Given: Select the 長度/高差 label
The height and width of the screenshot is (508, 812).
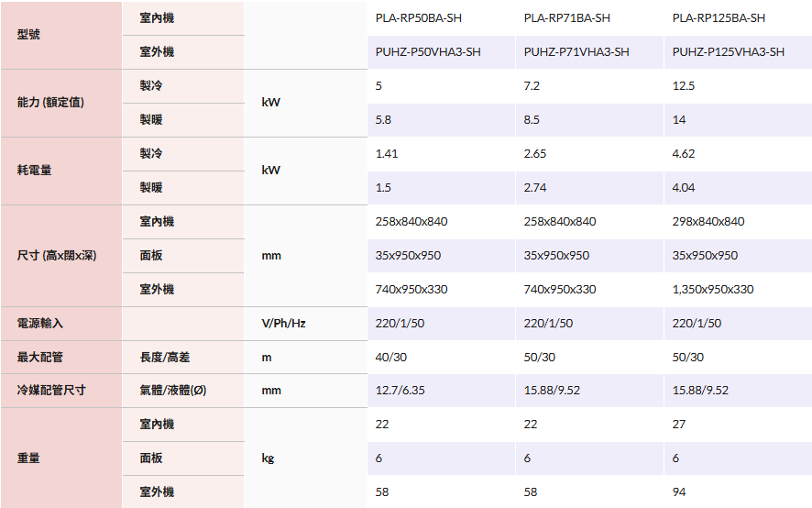Looking at the screenshot, I should pyautogui.click(x=165, y=357).
